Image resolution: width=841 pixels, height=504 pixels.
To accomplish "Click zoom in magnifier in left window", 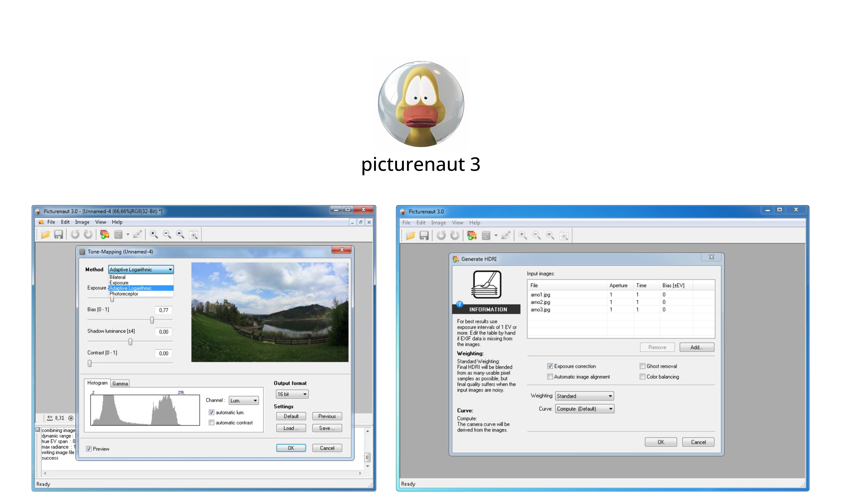I will point(154,234).
